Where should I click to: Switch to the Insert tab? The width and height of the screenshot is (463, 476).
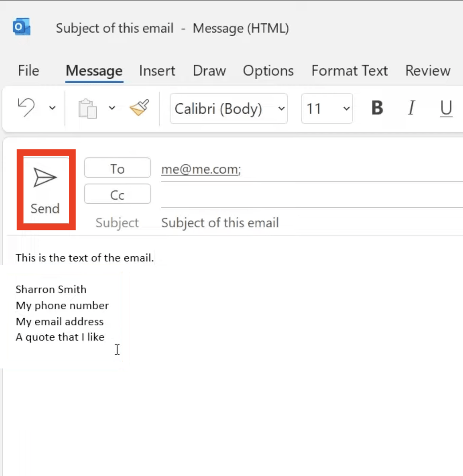pos(157,71)
